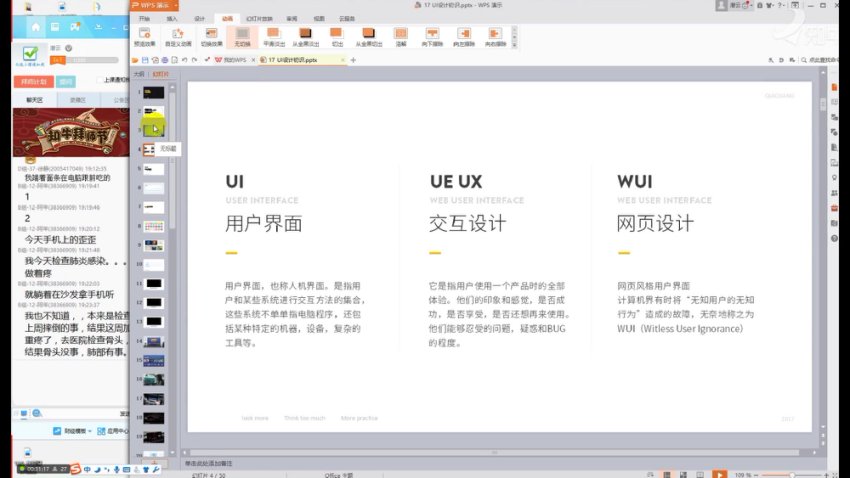Select slide 1 thumbnail in slide panel

(153, 92)
